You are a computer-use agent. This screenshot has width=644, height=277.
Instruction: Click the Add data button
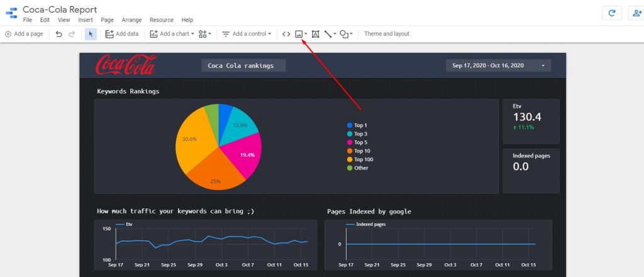point(122,34)
